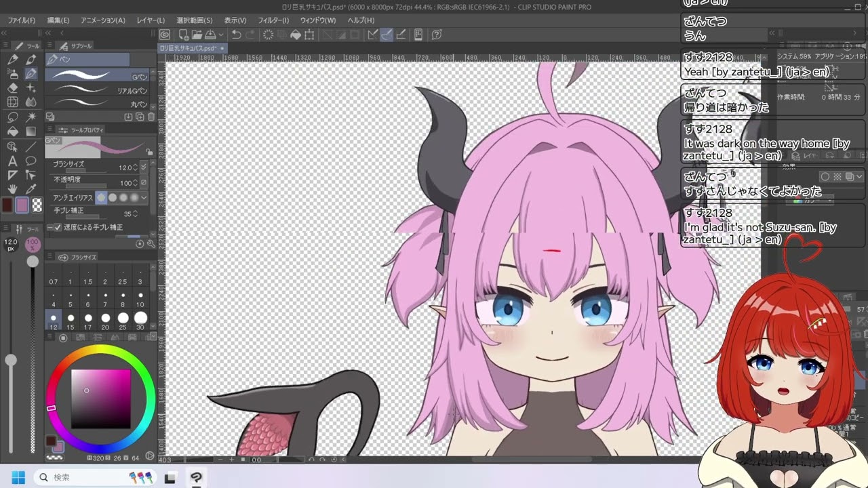Open save options dropdown arrow

click(x=221, y=35)
